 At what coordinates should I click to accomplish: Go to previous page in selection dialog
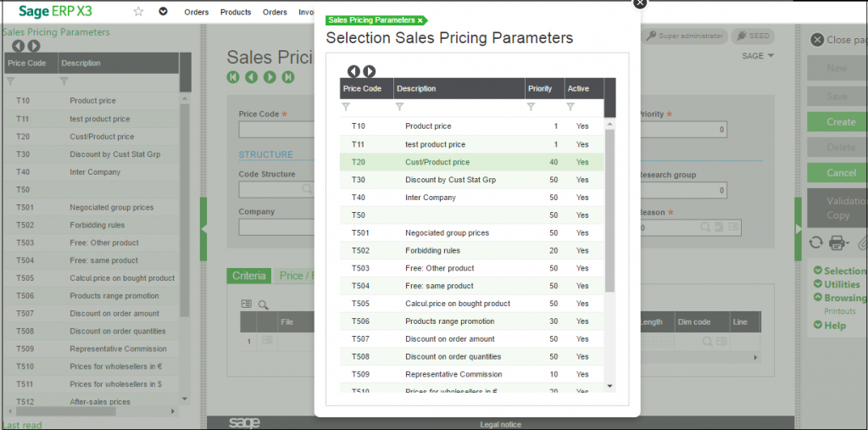point(353,71)
